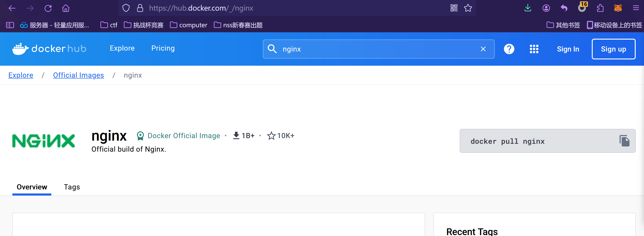The width and height of the screenshot is (644, 236).
Task: Click the address bar URL
Action: click(x=201, y=8)
